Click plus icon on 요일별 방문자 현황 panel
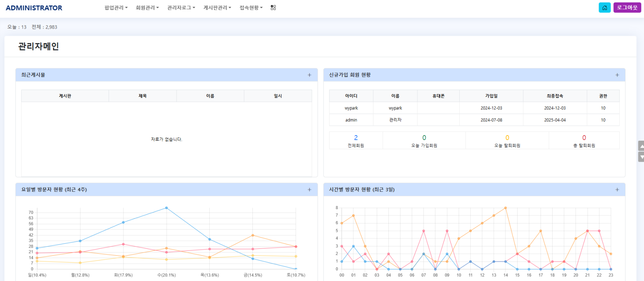This screenshot has width=644, height=281. (310, 190)
